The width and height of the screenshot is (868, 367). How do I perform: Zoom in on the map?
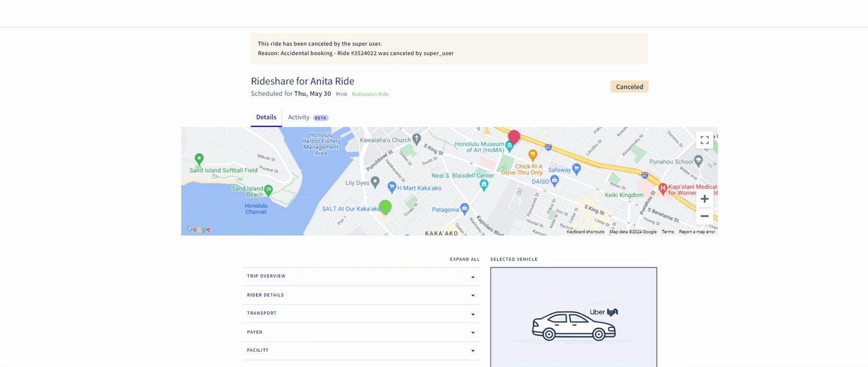point(704,199)
